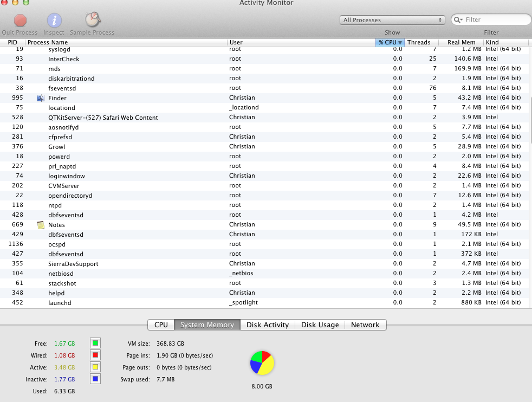Sort by Process Name column header
Screen dimensions: 532x402
pyautogui.click(x=126, y=42)
